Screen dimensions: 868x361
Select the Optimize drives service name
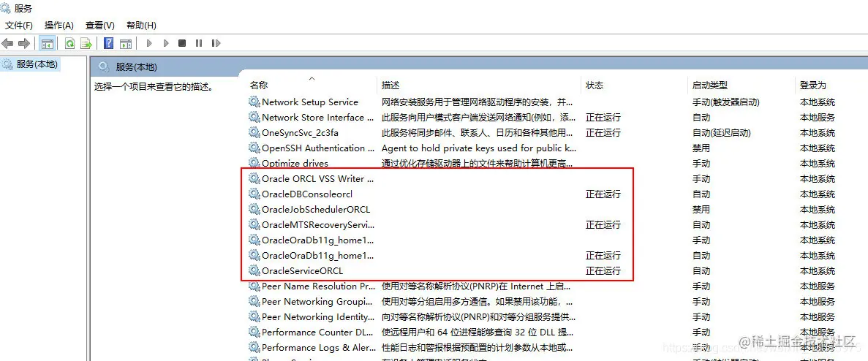pyautogui.click(x=295, y=163)
